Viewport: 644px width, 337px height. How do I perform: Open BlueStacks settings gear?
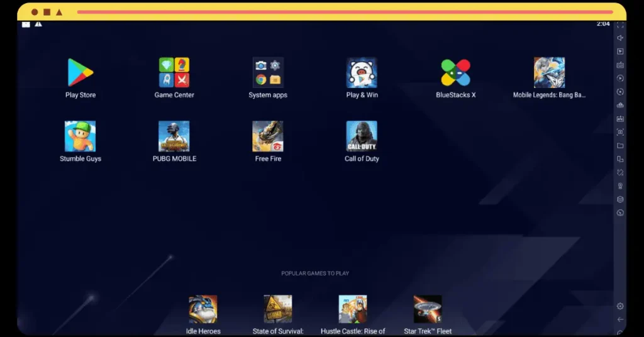pyautogui.click(x=620, y=306)
